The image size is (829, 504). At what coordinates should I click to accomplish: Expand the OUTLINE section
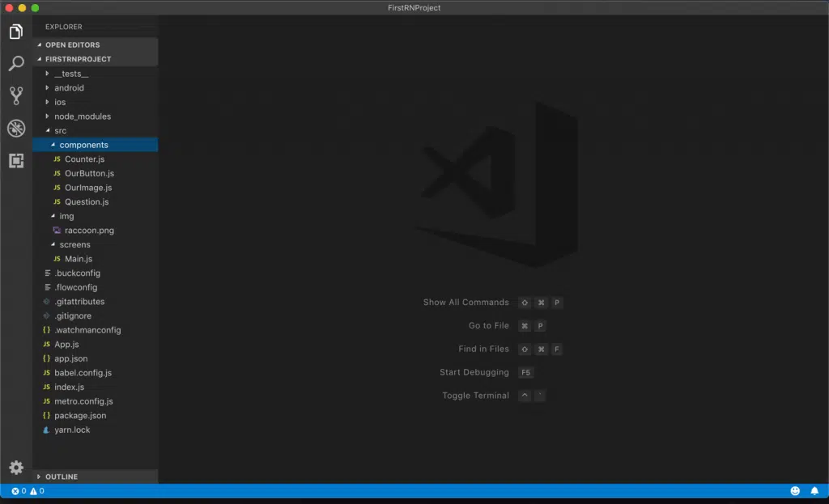tap(62, 476)
